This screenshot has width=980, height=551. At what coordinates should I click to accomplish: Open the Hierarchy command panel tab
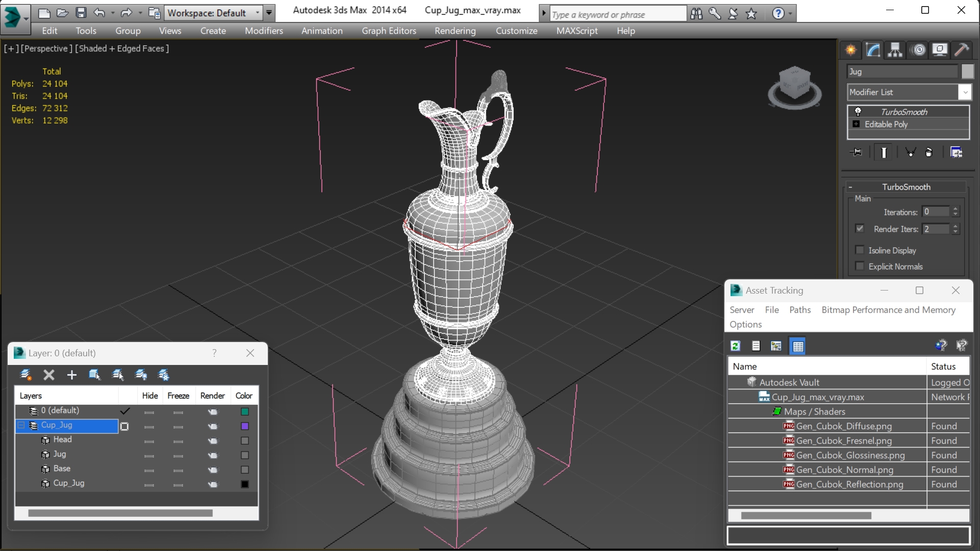point(895,49)
